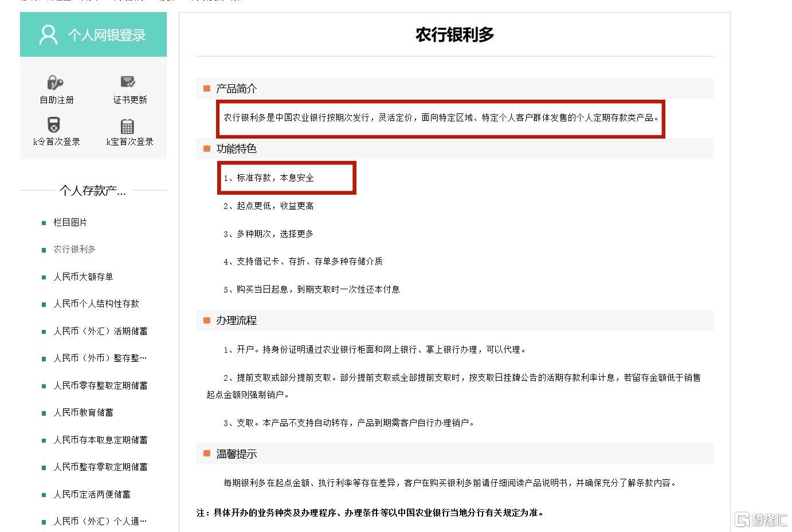
Task: Click the text 5、购买当日起息，到期支取时一次性还本付息
Action: [x=312, y=289]
